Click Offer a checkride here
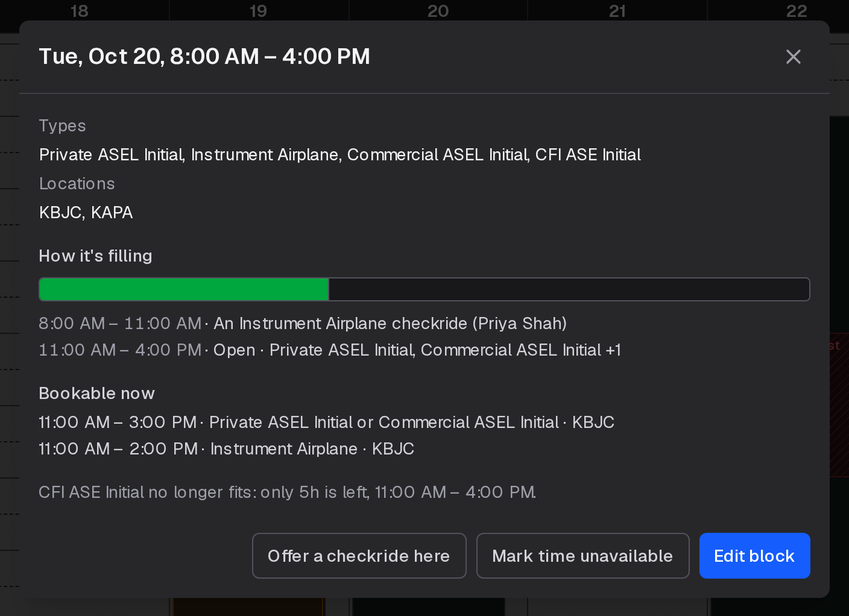Image resolution: width=849 pixels, height=616 pixels. pos(359,556)
